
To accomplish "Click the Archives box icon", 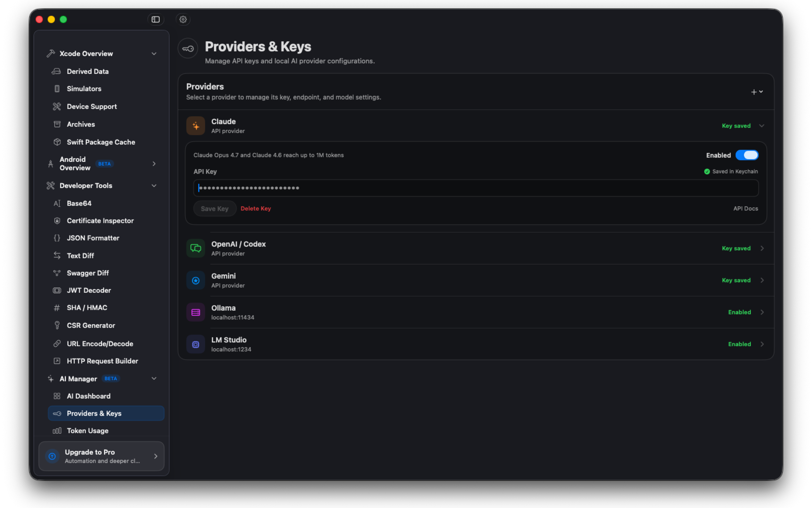I will [57, 124].
